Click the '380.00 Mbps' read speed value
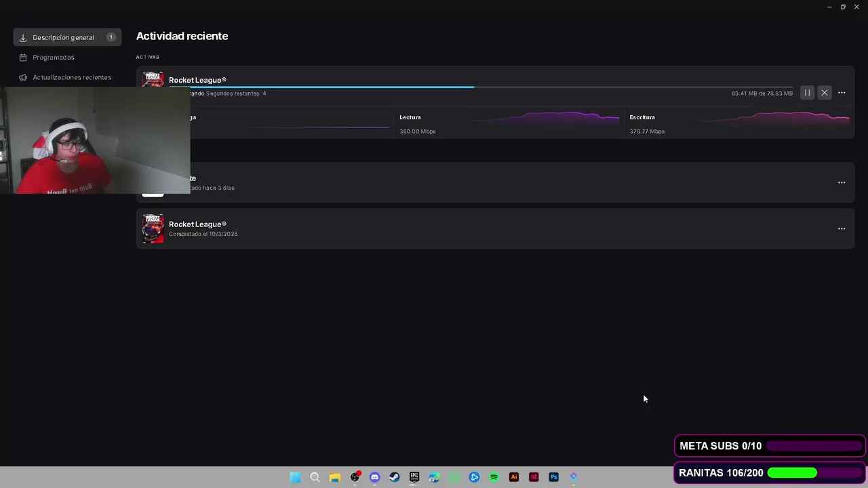Viewport: 868px width, 488px height. click(418, 131)
